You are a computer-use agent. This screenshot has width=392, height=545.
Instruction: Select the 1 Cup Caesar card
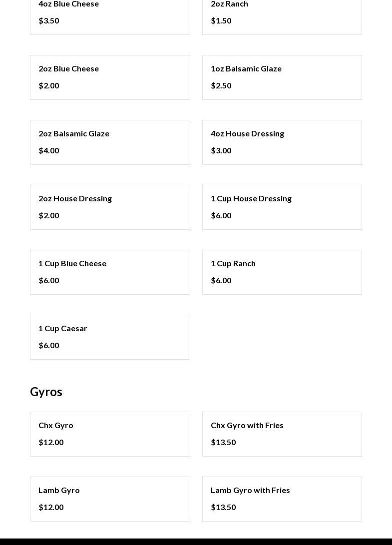[x=110, y=337]
